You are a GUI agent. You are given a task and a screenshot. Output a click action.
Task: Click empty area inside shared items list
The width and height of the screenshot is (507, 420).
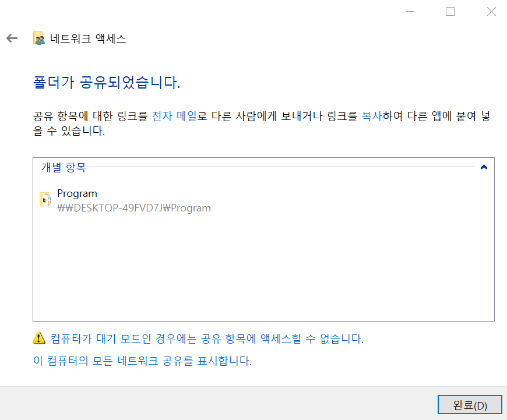[262, 268]
